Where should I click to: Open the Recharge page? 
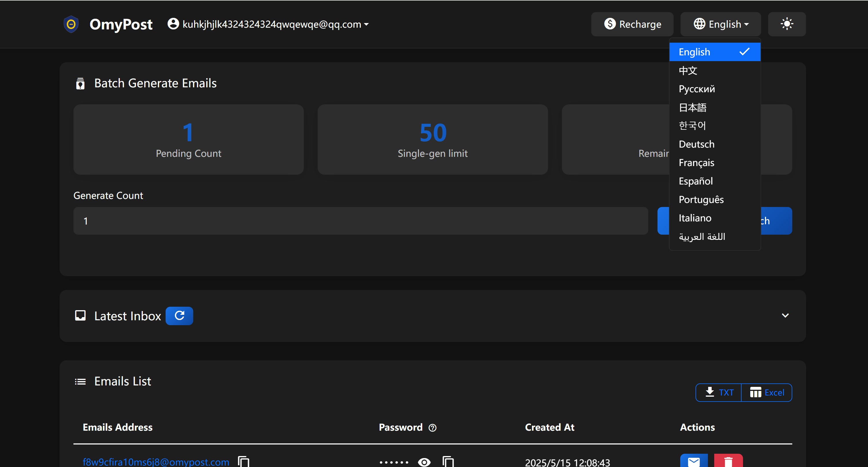[x=632, y=24]
